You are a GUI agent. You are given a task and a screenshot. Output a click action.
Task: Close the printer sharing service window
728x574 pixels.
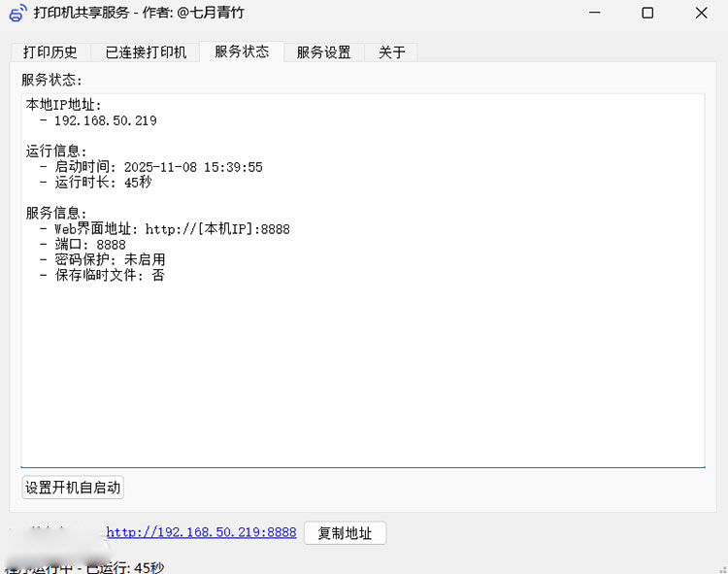tap(701, 13)
